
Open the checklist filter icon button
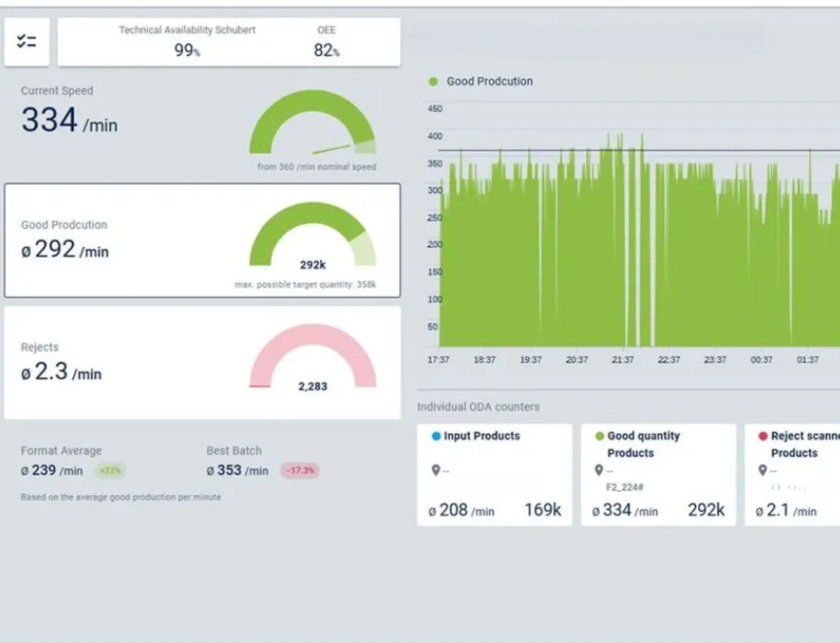27,42
